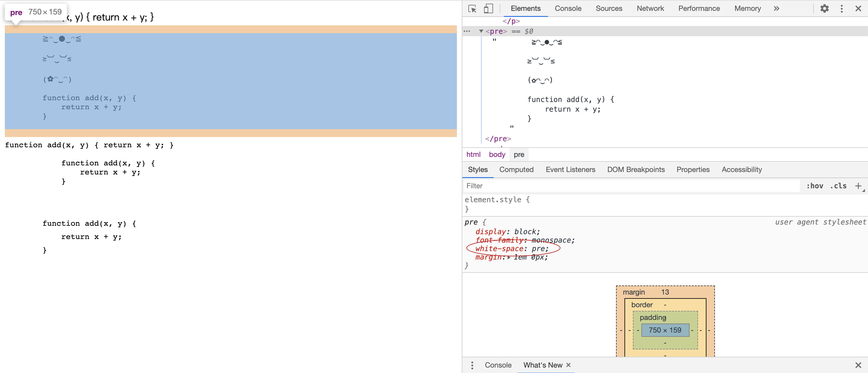Open the DevTools three-dot customize menu
The width and height of the screenshot is (868, 373).
click(841, 9)
